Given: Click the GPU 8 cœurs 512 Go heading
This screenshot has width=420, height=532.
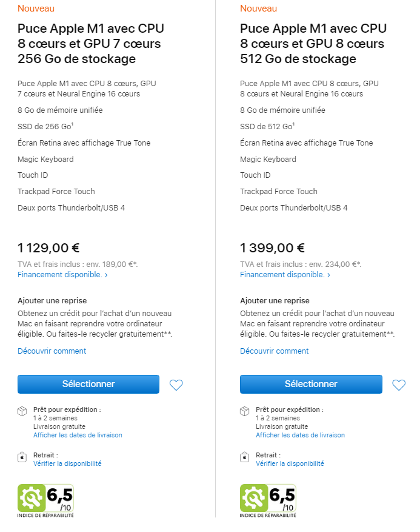Looking at the screenshot, I should (313, 44).
